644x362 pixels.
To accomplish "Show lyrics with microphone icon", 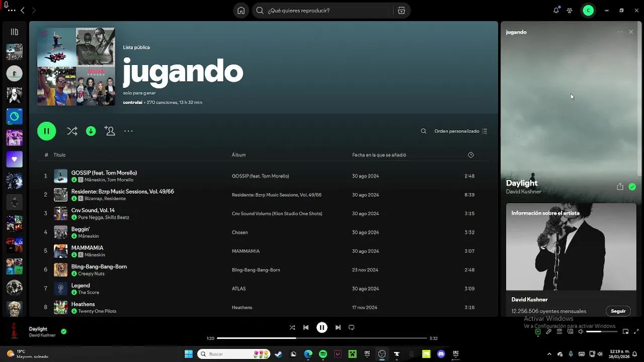I will 549,332.
